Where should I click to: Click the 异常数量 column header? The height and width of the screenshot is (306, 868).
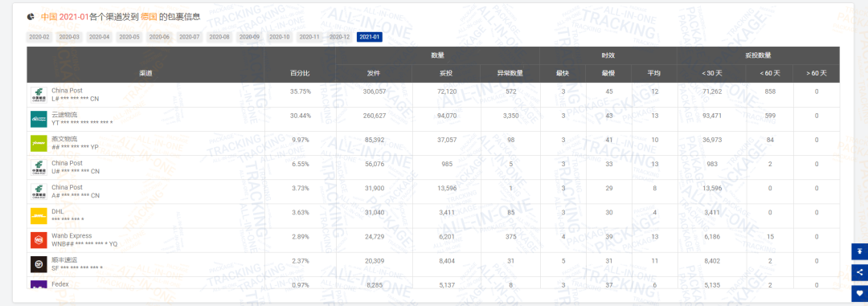[x=510, y=73]
